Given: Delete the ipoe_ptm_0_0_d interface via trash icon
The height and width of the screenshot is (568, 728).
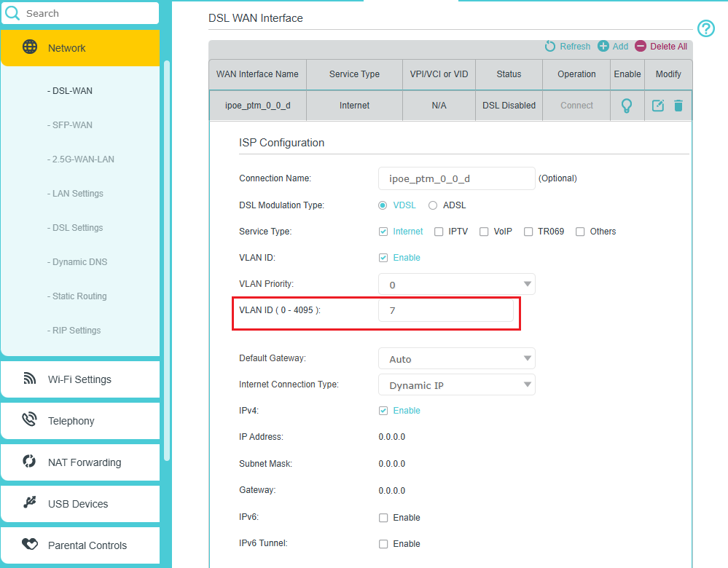Looking at the screenshot, I should 678,105.
